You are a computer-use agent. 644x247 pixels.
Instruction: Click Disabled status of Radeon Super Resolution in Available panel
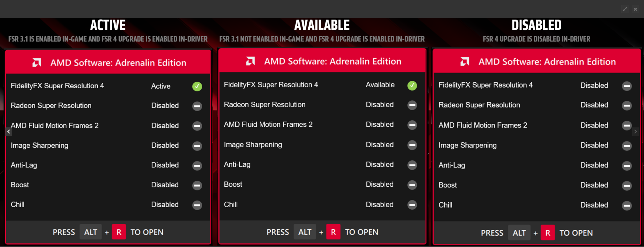(x=380, y=104)
